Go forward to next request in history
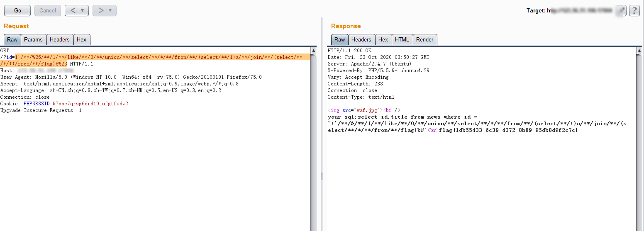The width and height of the screenshot is (644, 231). tap(100, 10)
